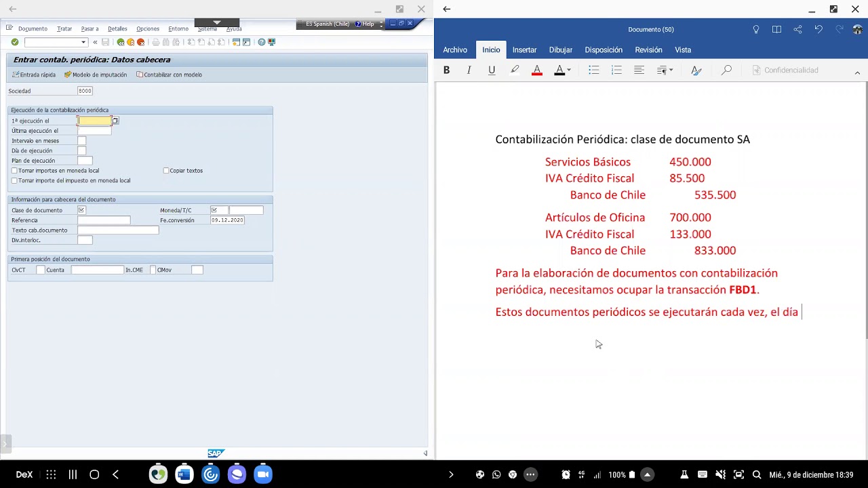The height and width of the screenshot is (488, 868).
Task: Click the Generate shortcut icon in SAP toolbar
Action: click(246, 42)
